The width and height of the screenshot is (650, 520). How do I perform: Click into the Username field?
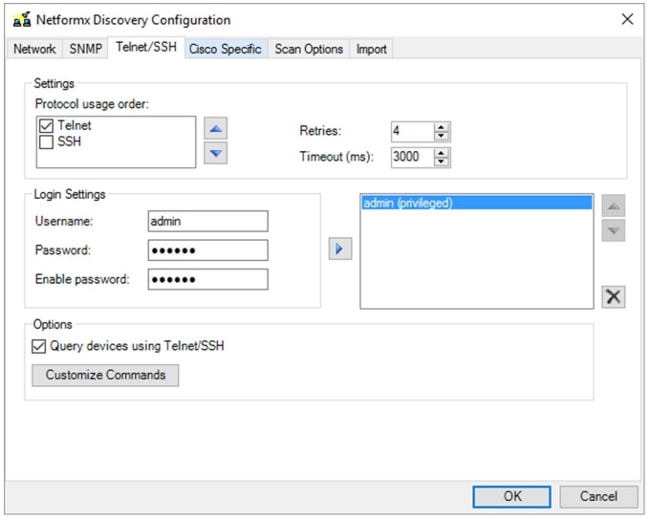(x=208, y=221)
